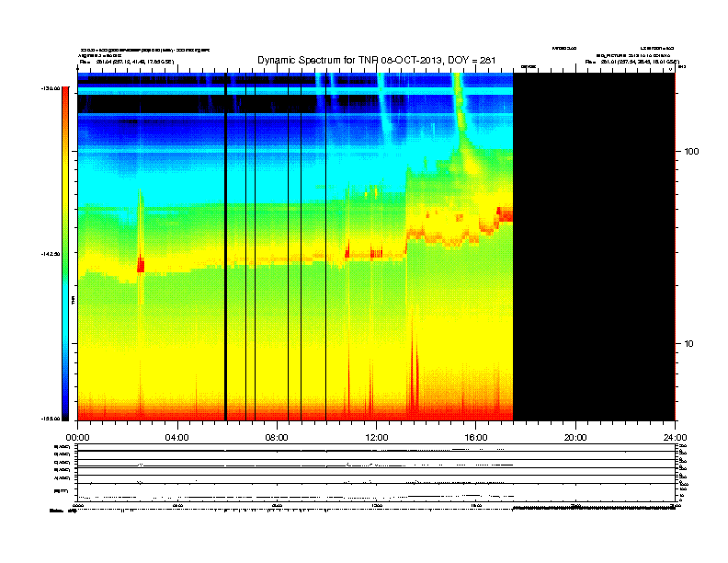Click the 08:00 time axis label
This screenshot has width=728, height=563.
click(x=277, y=438)
